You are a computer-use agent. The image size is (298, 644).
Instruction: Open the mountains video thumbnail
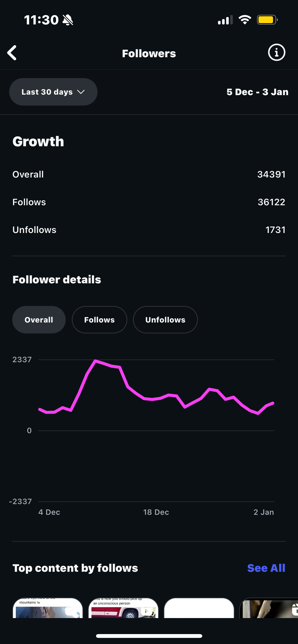(x=48, y=608)
